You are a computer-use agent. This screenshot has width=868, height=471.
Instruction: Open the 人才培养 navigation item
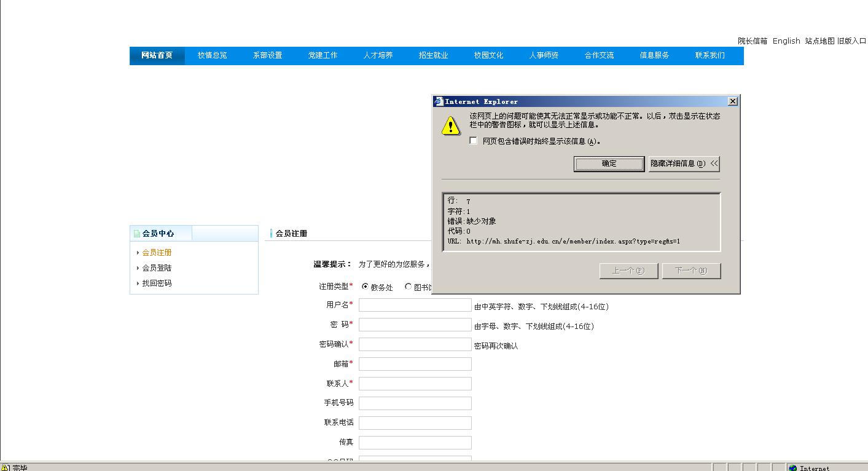pyautogui.click(x=378, y=55)
